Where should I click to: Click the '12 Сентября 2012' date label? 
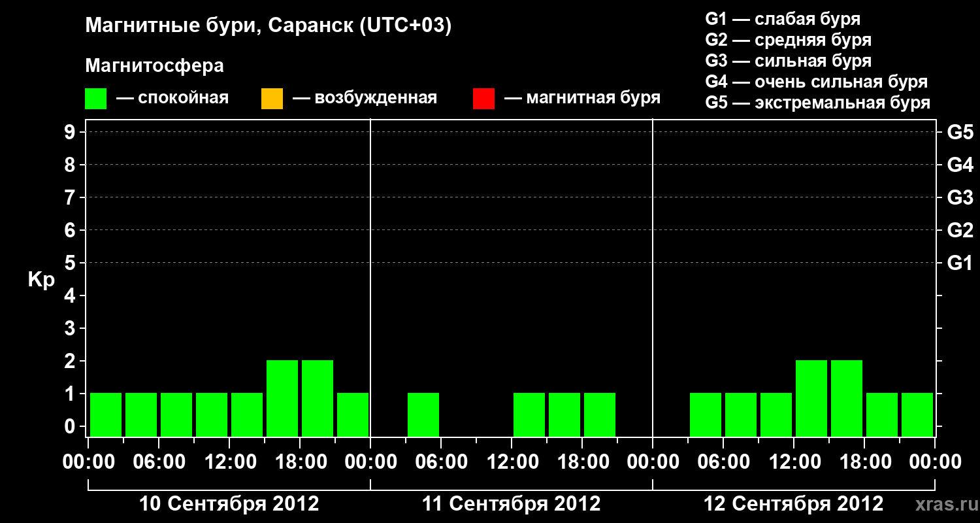point(793,503)
